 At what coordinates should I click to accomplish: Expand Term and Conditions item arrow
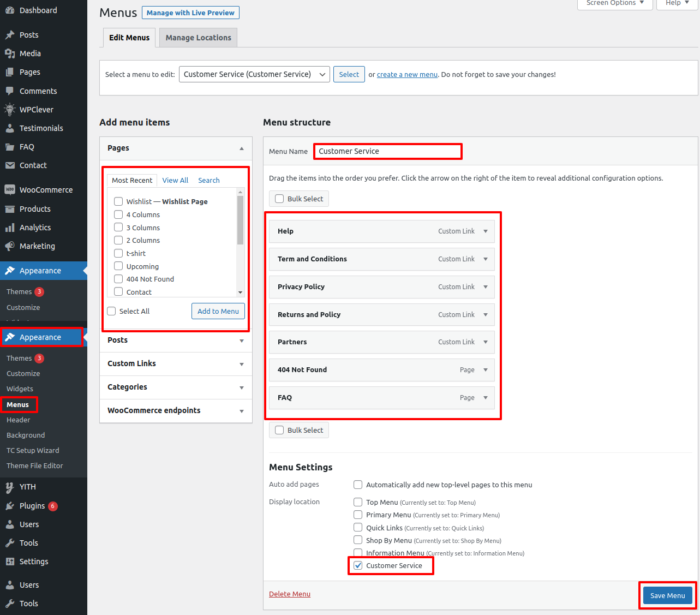486,259
